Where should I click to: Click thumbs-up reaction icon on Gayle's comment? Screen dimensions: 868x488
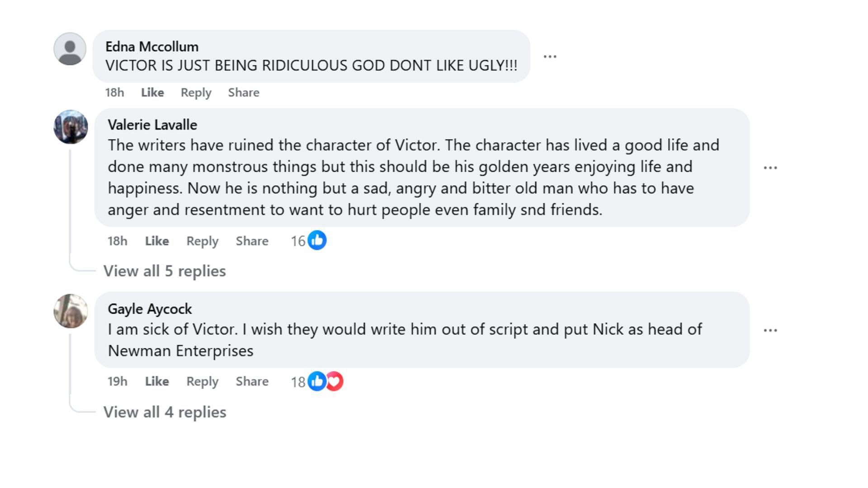coord(316,381)
